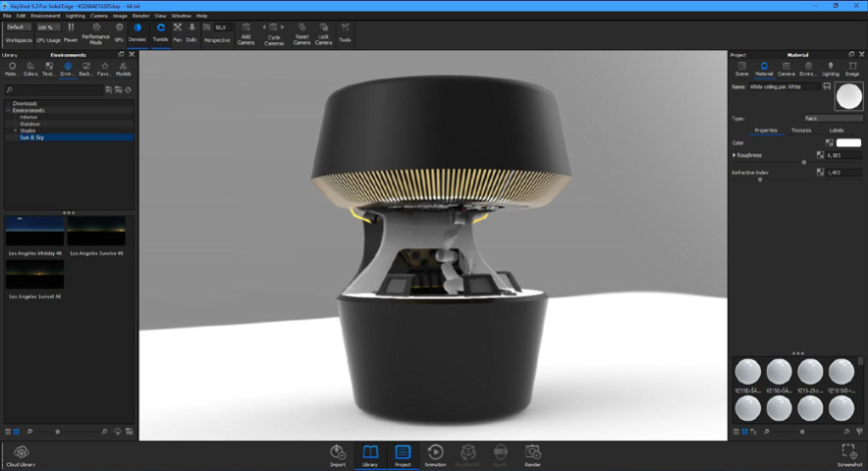Cycle to the next camera arrow
This screenshot has height=471, width=868.
(x=283, y=27)
